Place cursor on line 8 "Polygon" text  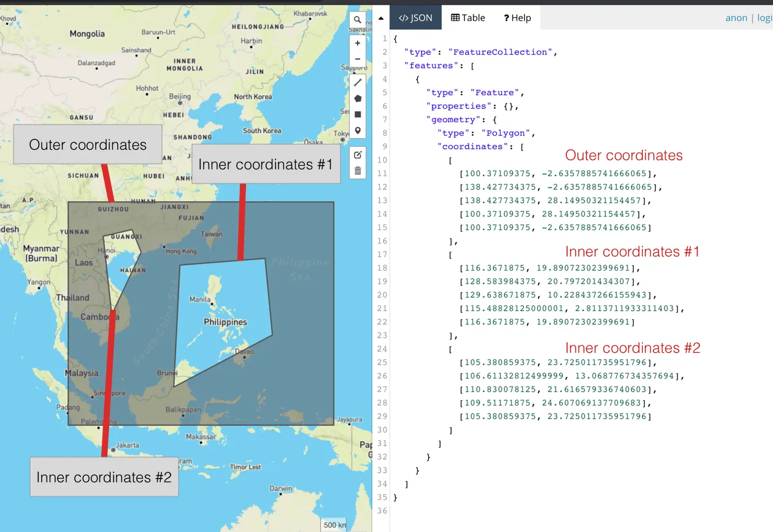click(x=507, y=133)
